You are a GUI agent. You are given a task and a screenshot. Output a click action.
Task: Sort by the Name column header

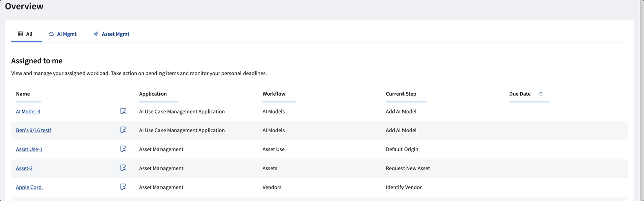[x=23, y=94]
